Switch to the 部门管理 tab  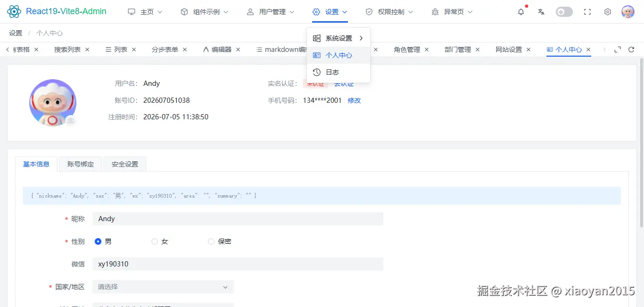458,50
